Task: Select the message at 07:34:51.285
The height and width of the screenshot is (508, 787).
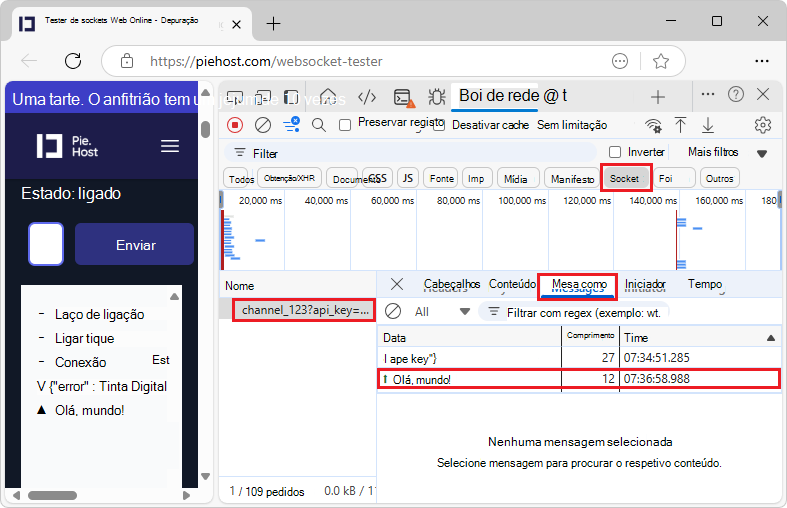Action: (579, 358)
